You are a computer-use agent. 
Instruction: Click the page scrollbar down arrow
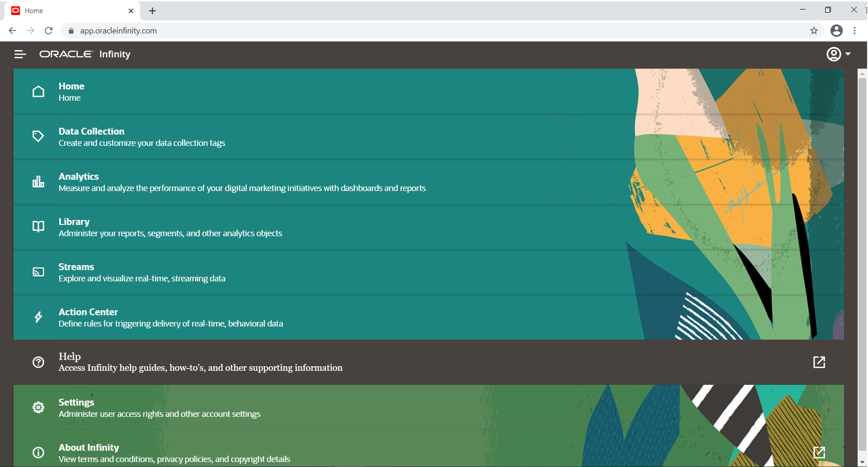(x=862, y=462)
